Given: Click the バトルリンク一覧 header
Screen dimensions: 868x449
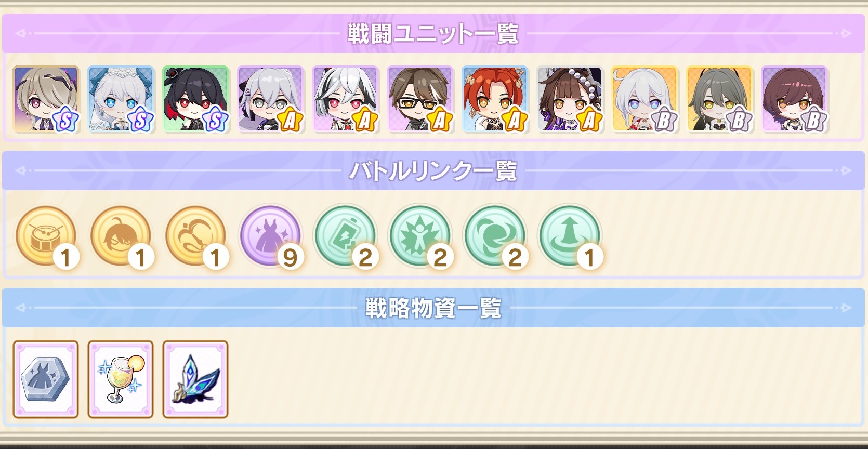Looking at the screenshot, I should (x=433, y=171).
